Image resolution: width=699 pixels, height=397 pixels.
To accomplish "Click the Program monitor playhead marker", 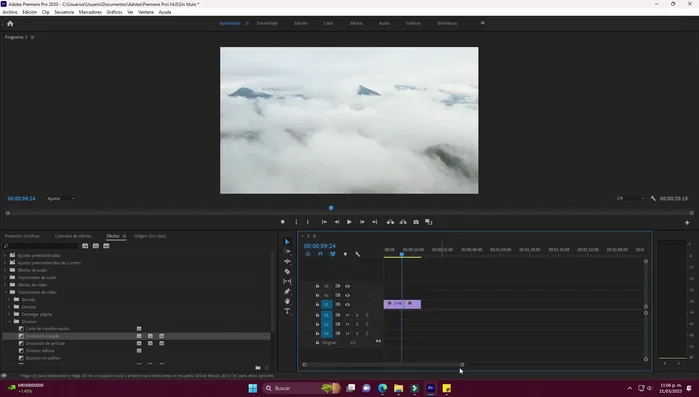I will [x=331, y=208].
